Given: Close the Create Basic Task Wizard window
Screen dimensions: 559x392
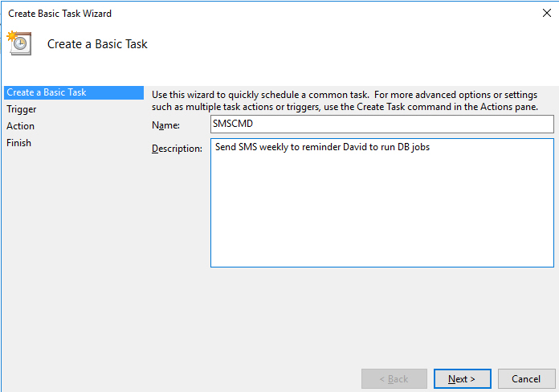Looking at the screenshot, I should pyautogui.click(x=547, y=13).
